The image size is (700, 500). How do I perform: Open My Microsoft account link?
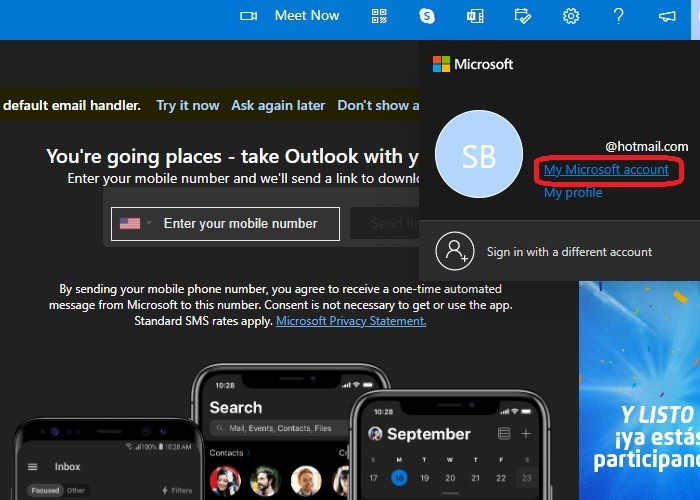[606, 170]
